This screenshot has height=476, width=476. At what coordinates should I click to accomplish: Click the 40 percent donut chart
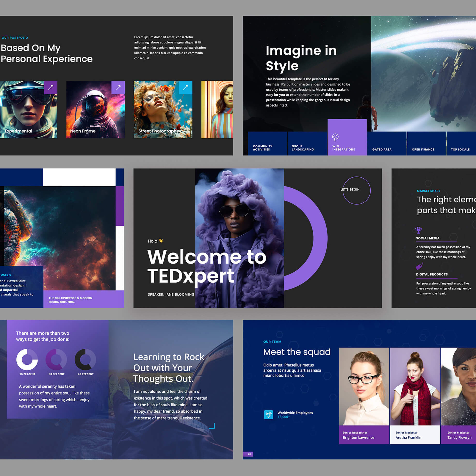pos(85,359)
